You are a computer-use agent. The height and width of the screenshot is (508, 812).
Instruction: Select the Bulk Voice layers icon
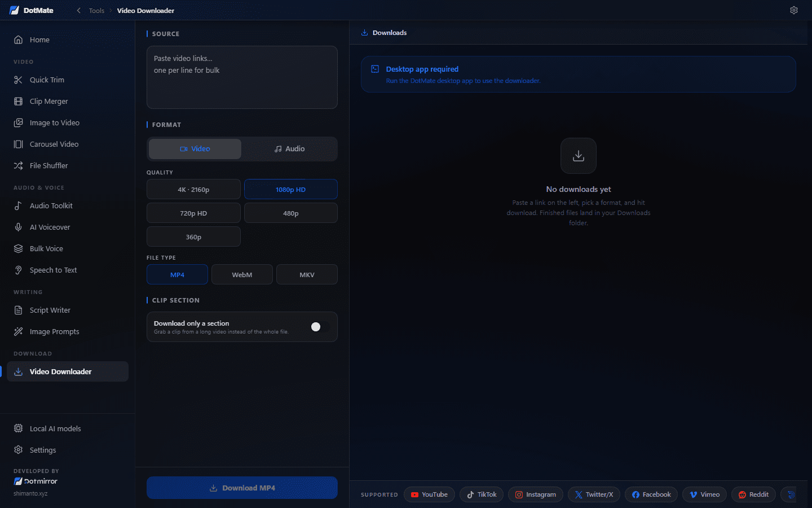pyautogui.click(x=18, y=248)
